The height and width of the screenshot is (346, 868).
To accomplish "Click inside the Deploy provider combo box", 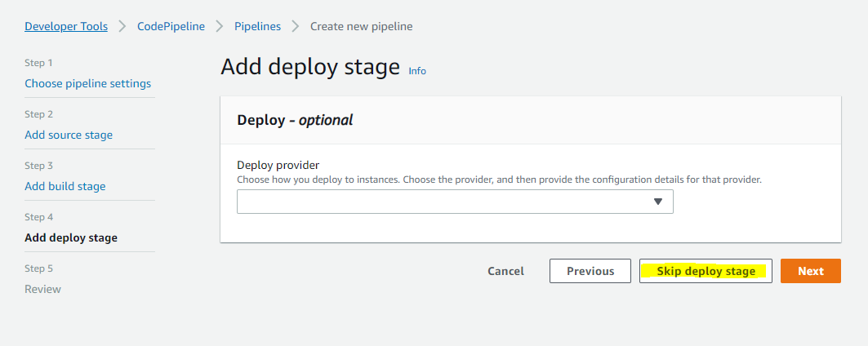I will (455, 202).
